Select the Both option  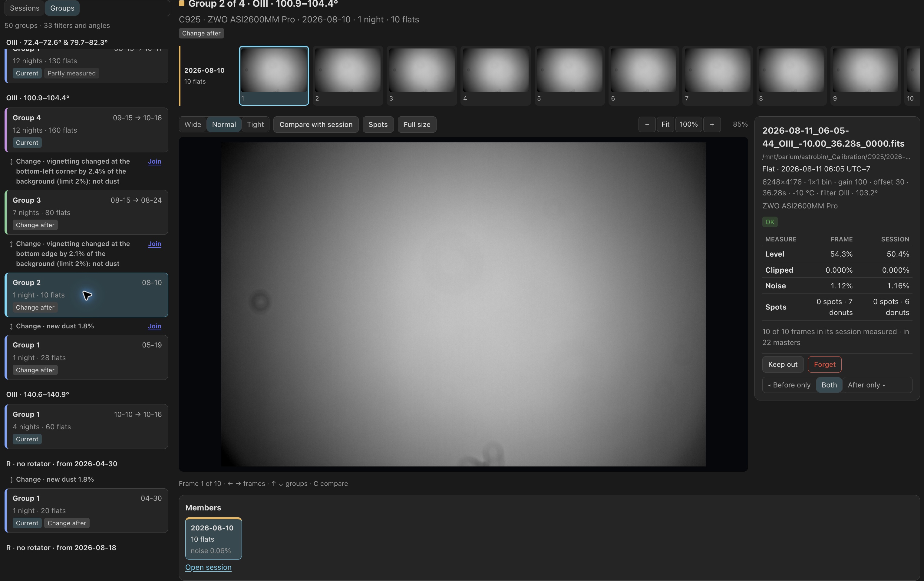pyautogui.click(x=829, y=385)
